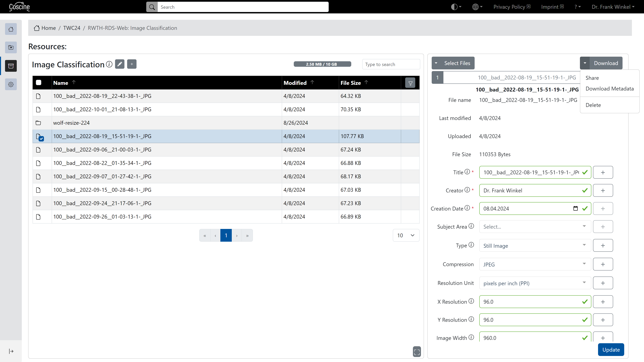Click the Creator input field
The image size is (644, 362).
point(535,190)
